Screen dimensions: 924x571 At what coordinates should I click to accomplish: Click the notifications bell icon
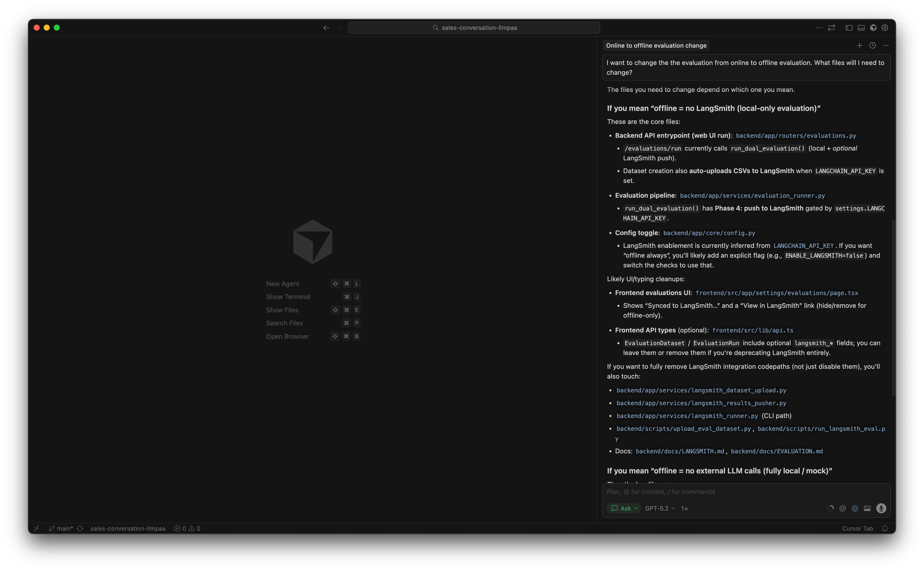tap(885, 528)
